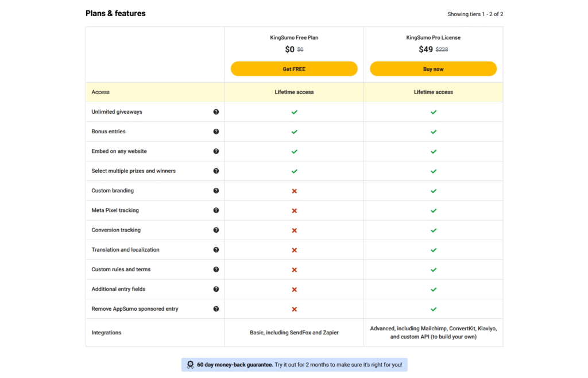Open help icon for Remove AppSumo sponsored entry
This screenshot has height=378, width=588.
coord(216,309)
